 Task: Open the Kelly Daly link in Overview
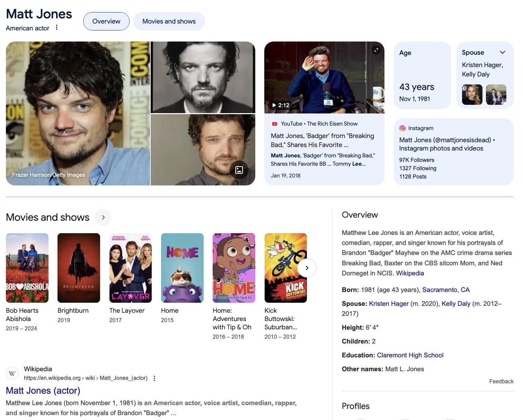456,304
